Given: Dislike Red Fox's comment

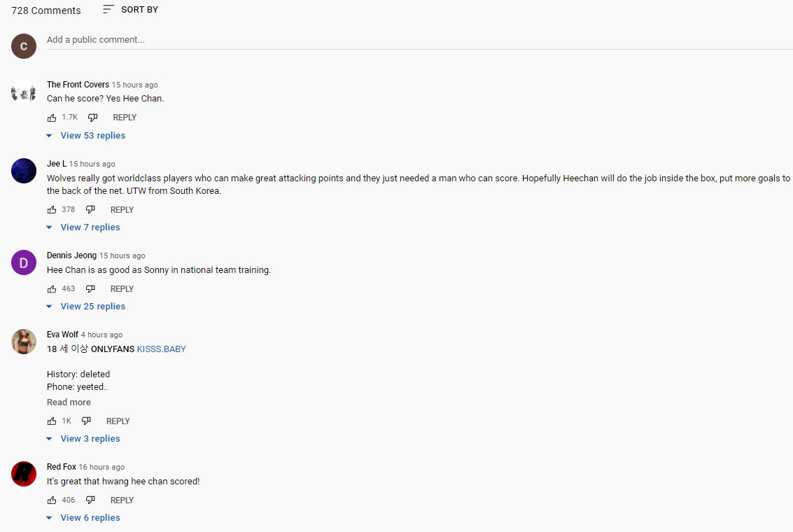Looking at the screenshot, I should coord(90,500).
